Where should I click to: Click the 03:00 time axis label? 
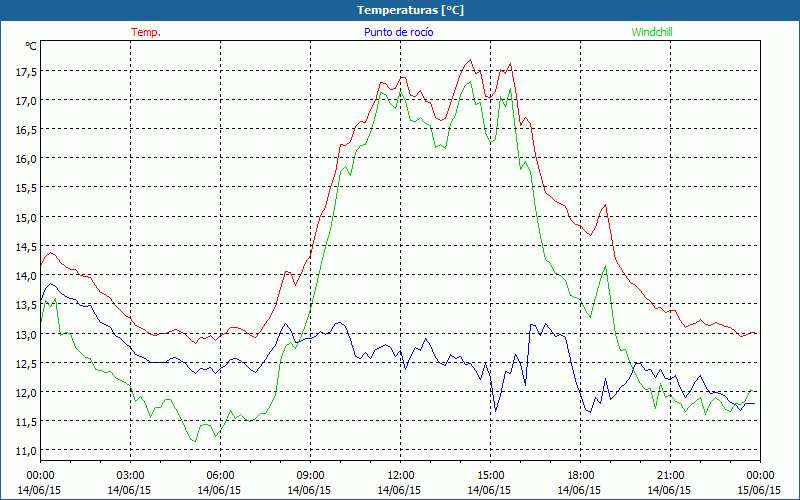(x=130, y=476)
